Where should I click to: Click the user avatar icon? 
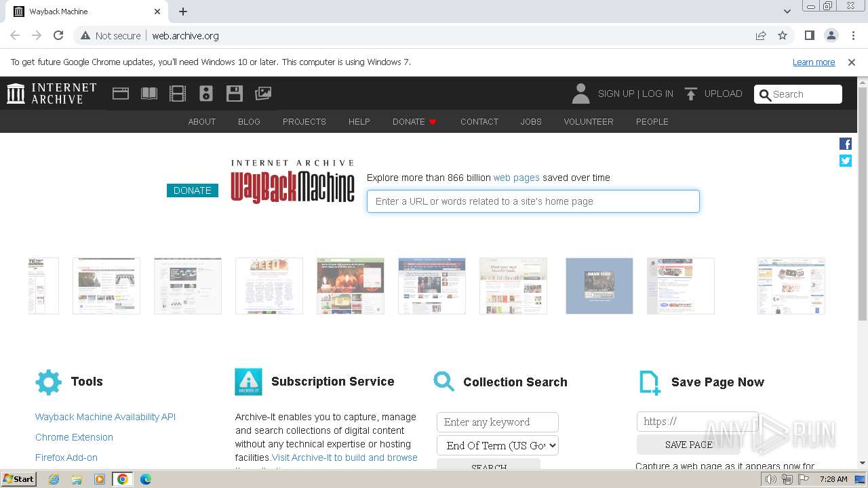(x=580, y=94)
